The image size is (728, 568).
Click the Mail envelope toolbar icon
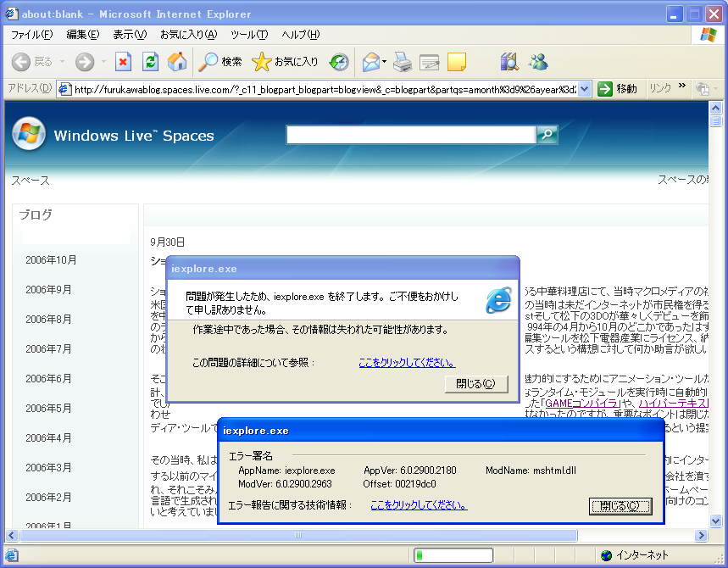tap(371, 62)
